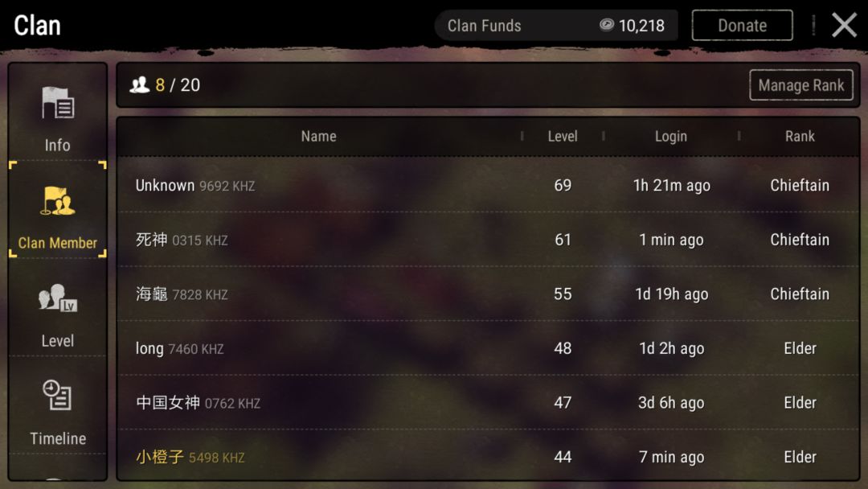Select highlighted member 小橙子 5498 KHZ
Image resolution: width=868 pixels, height=489 pixels.
488,455
